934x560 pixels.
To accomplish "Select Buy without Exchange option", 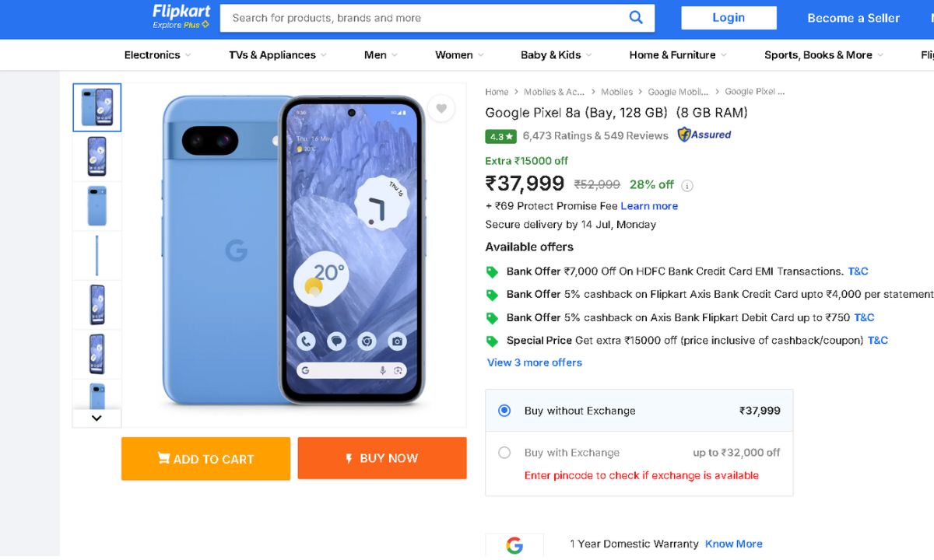I will (504, 411).
